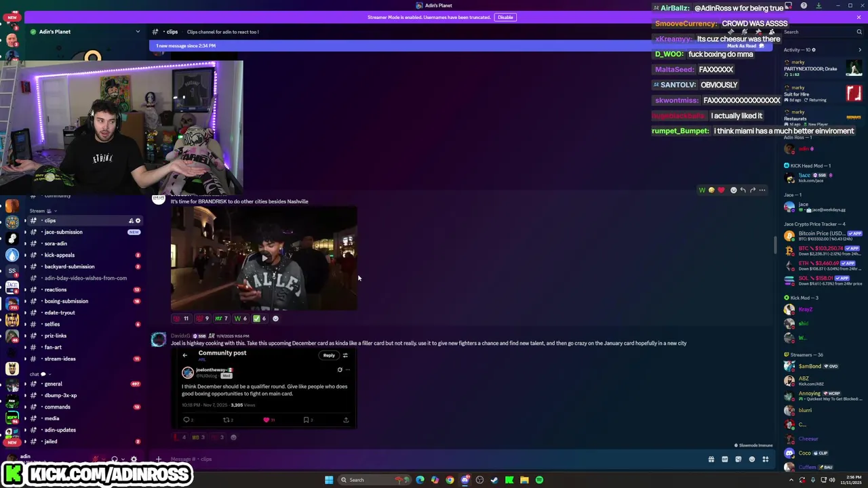Screen dimensions: 868x488
Task: Go back arrow in Community post
Action: pyautogui.click(x=184, y=355)
